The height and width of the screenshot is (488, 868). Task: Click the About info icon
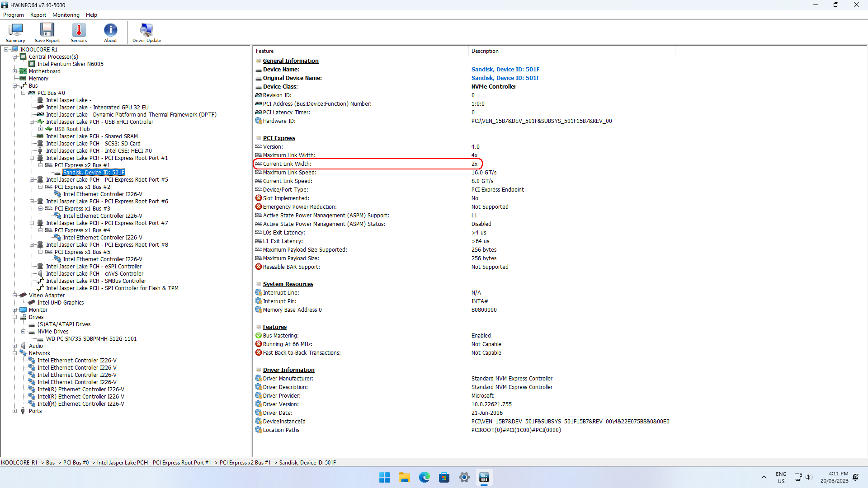click(110, 33)
